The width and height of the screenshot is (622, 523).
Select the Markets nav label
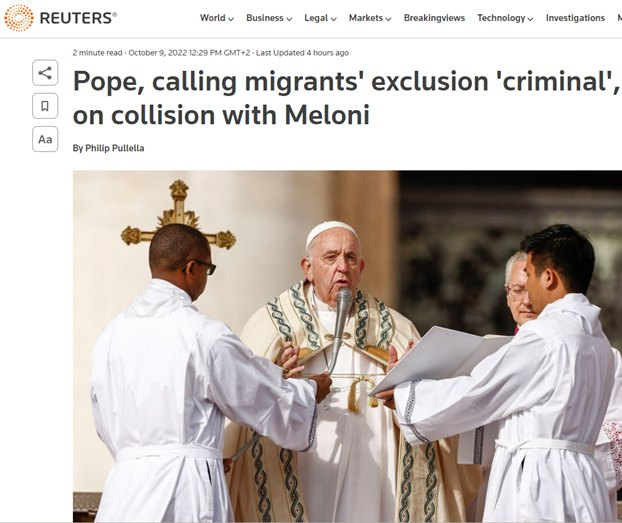pos(366,18)
